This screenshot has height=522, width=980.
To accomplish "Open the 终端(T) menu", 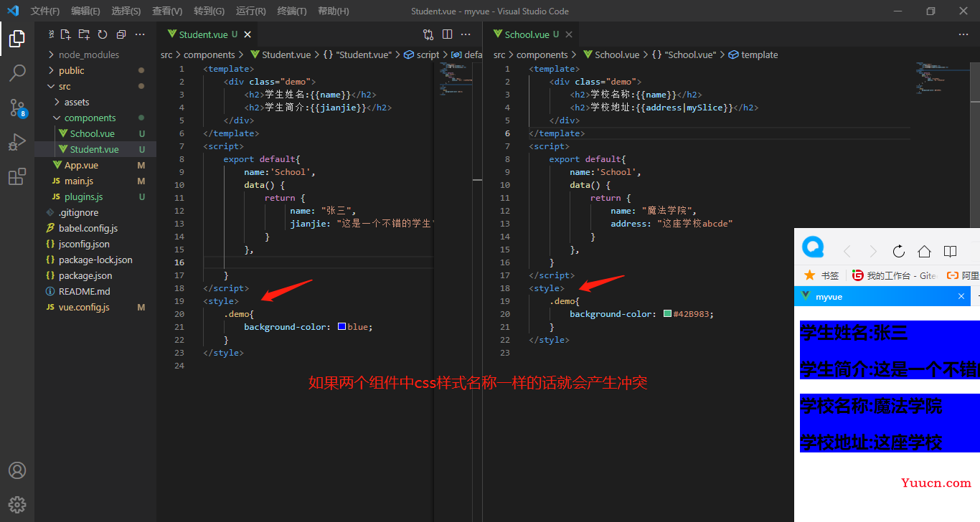I will point(291,11).
